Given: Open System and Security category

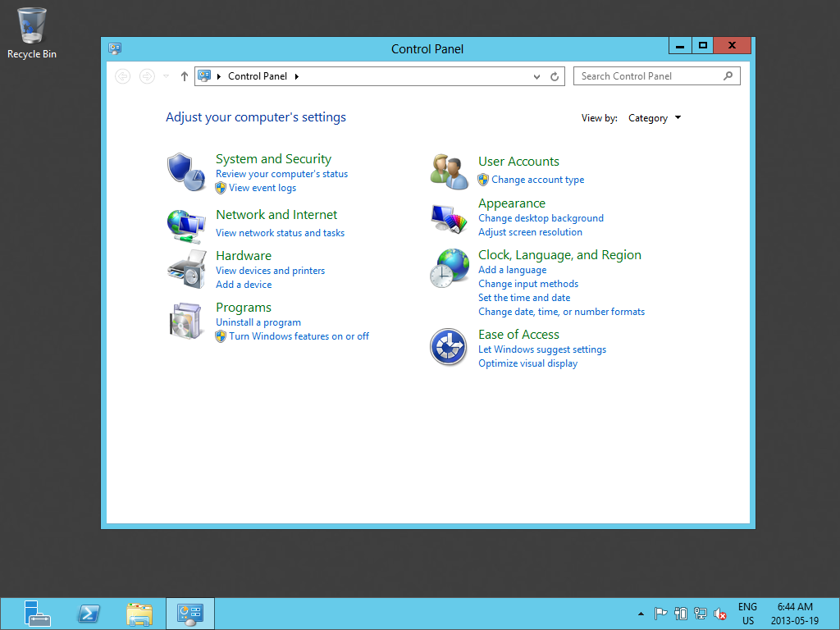Looking at the screenshot, I should pyautogui.click(x=273, y=159).
